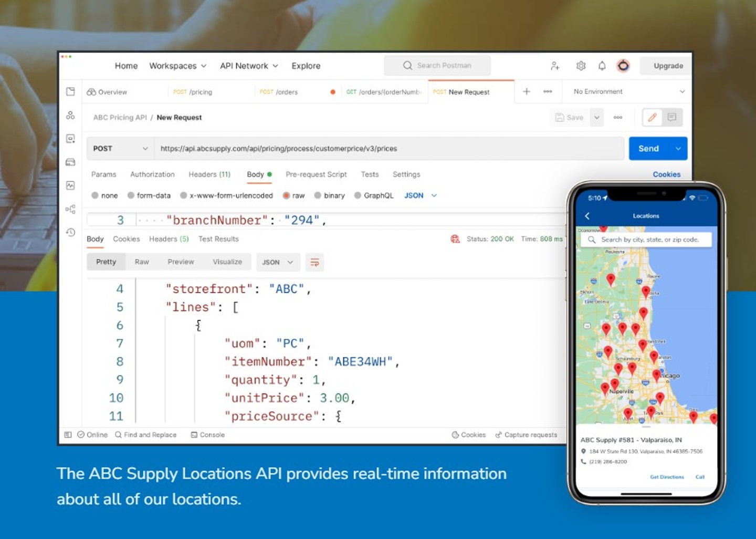The height and width of the screenshot is (539, 756).
Task: Click the Save button
Action: [x=570, y=118]
